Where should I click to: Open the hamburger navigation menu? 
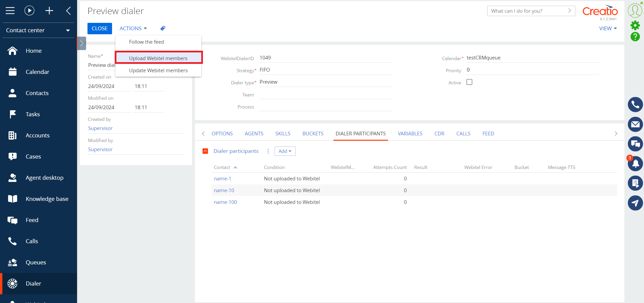point(10,11)
